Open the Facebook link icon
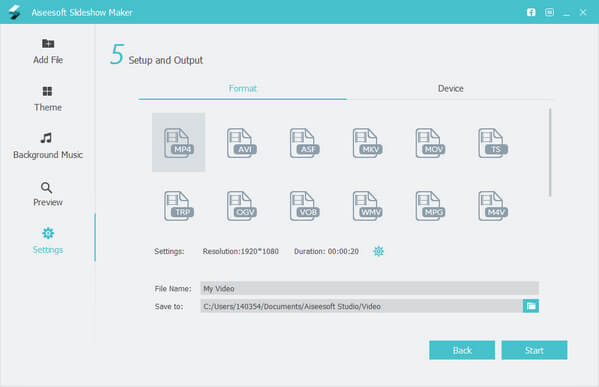 (531, 12)
